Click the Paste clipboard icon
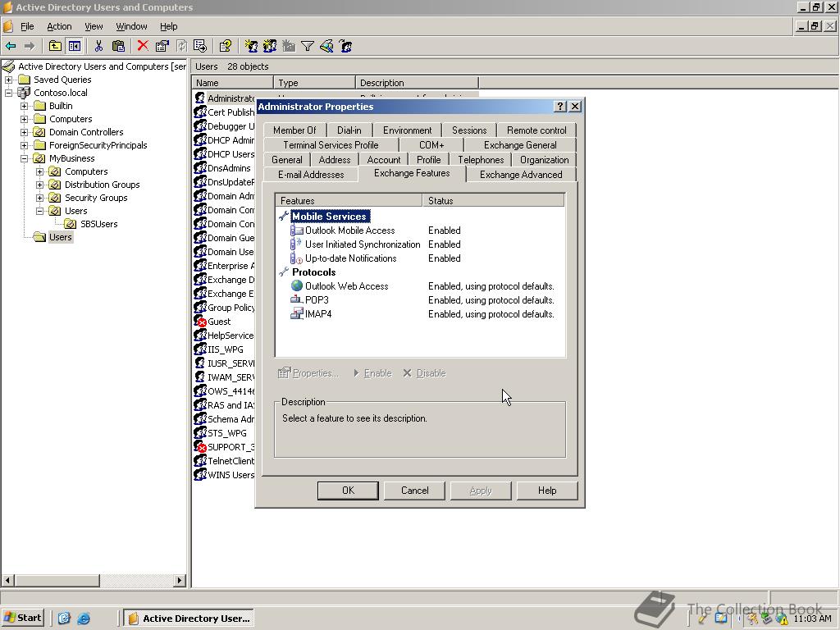 click(118, 46)
